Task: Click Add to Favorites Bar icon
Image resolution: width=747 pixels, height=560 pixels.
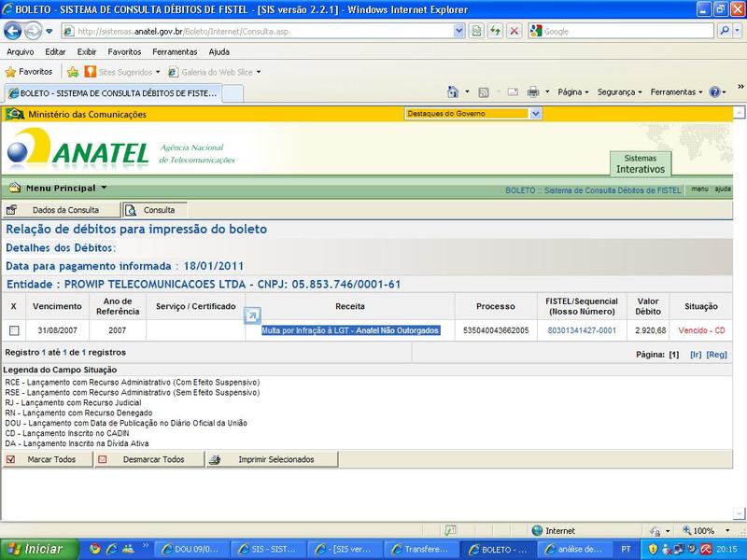Action: click(73, 72)
